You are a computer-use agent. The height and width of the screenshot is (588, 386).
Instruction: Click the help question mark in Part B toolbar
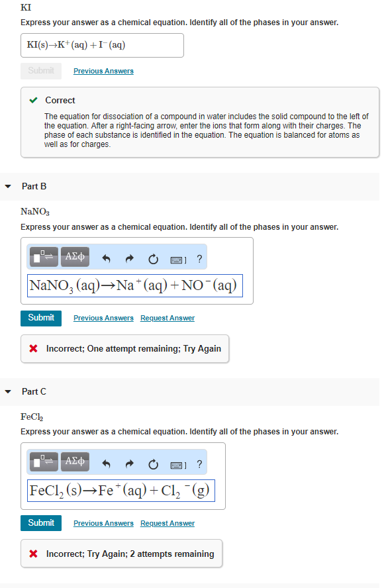pos(199,259)
